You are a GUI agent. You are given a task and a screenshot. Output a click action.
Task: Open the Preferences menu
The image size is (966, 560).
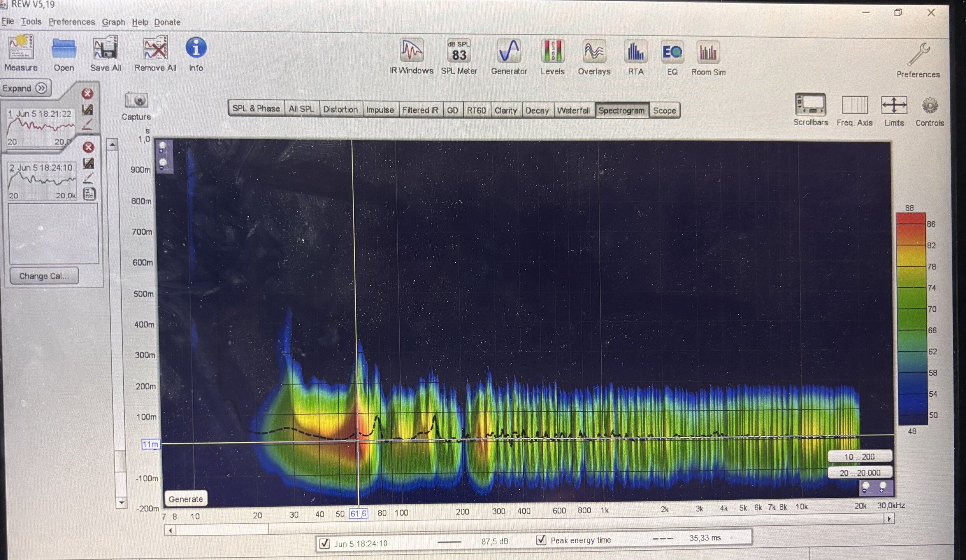tap(72, 22)
